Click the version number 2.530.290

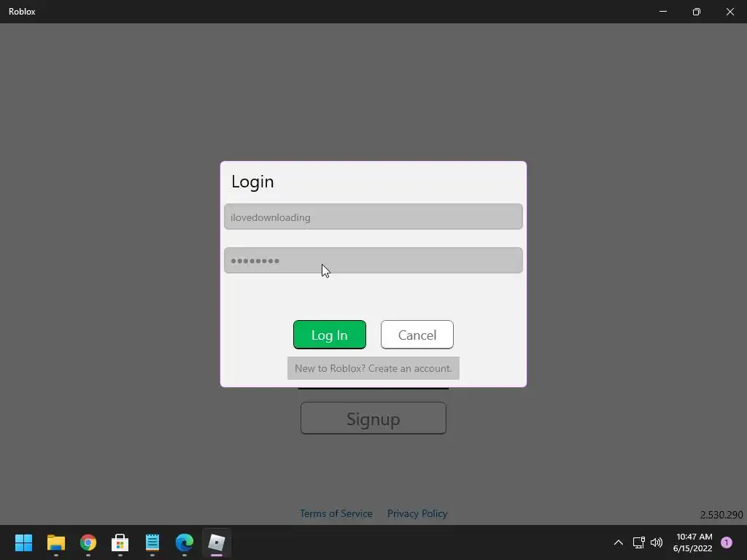point(721,515)
